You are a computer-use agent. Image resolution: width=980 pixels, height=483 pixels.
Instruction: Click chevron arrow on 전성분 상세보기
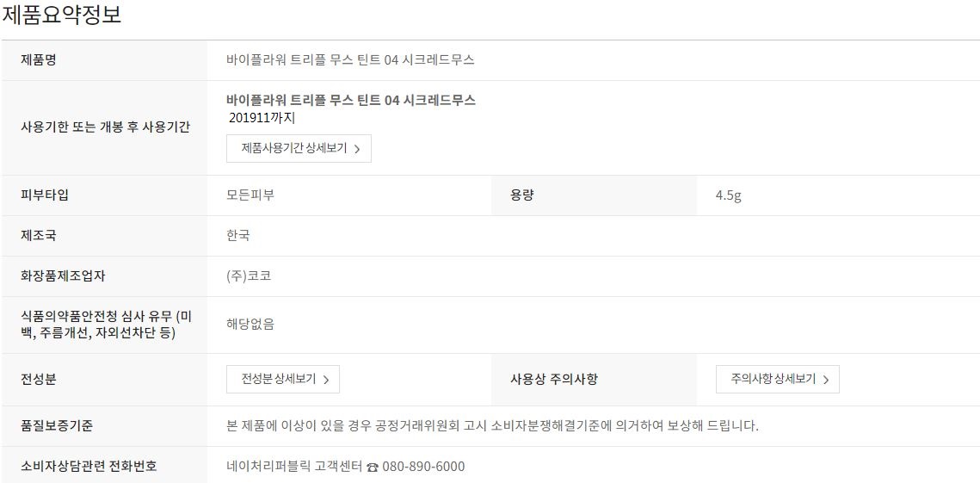pyautogui.click(x=326, y=380)
